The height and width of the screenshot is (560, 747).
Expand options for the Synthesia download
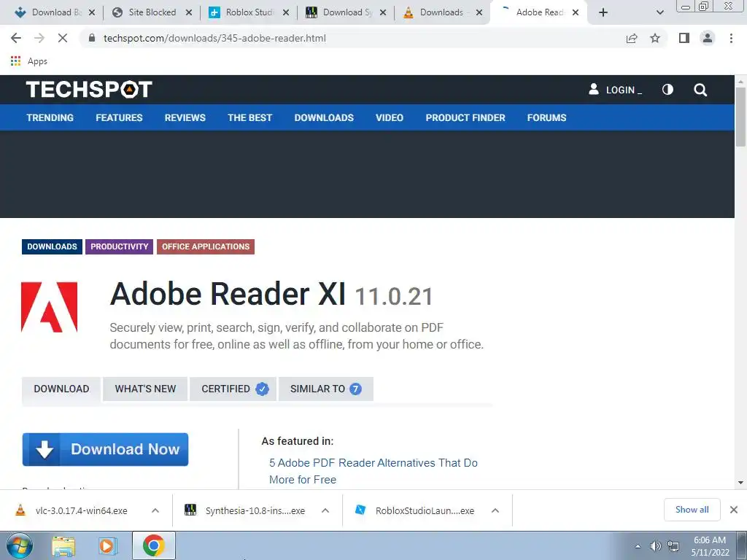point(325,510)
